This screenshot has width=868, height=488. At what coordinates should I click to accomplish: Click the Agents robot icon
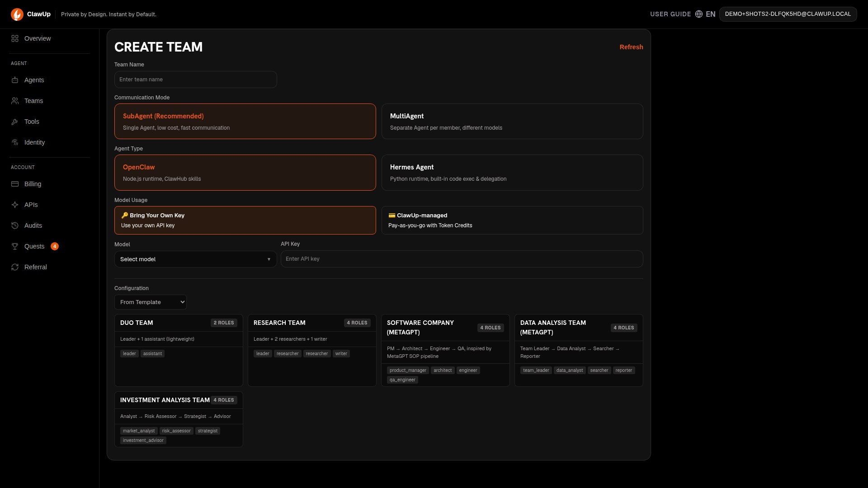click(15, 80)
